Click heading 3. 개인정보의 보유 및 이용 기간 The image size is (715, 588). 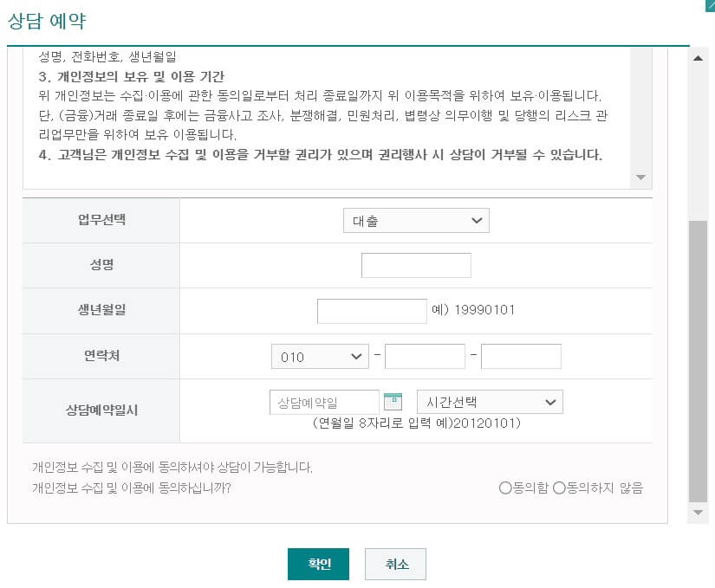click(x=132, y=76)
